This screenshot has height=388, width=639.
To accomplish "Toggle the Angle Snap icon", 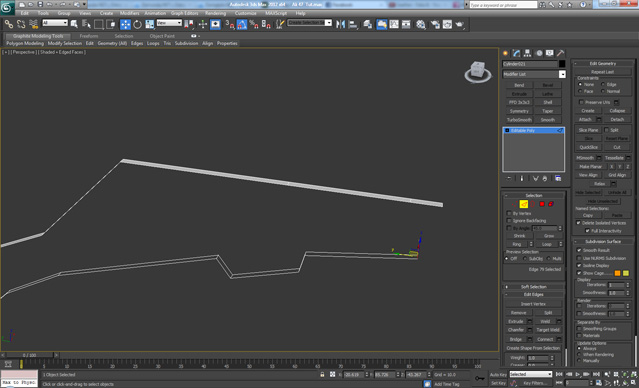I will [242, 24].
